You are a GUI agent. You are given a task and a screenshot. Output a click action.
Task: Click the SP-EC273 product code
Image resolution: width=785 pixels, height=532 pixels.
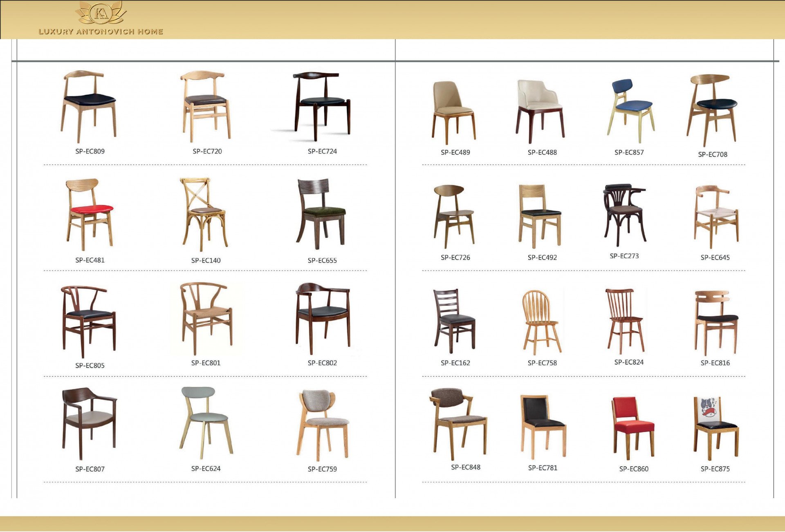click(x=624, y=256)
